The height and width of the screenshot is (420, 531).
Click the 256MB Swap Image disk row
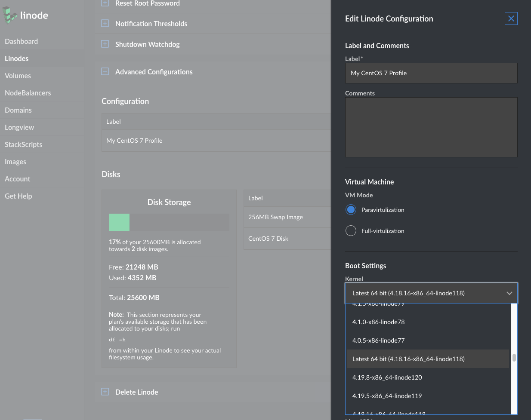tap(287, 217)
